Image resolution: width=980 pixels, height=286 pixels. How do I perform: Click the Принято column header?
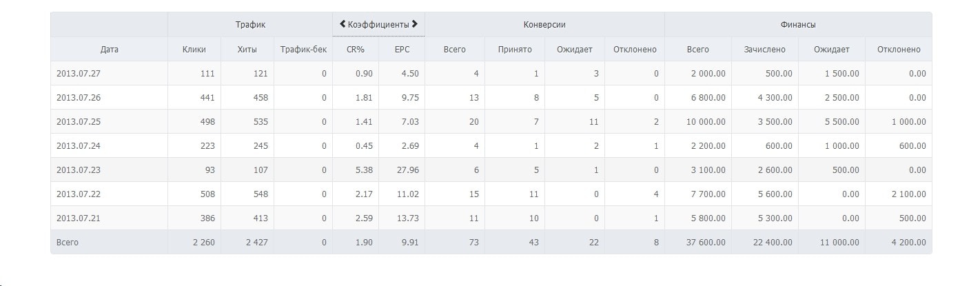point(515,50)
